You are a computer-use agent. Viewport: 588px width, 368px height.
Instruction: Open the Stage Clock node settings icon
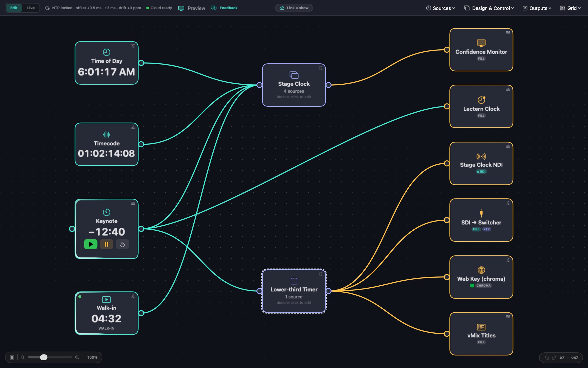click(320, 68)
